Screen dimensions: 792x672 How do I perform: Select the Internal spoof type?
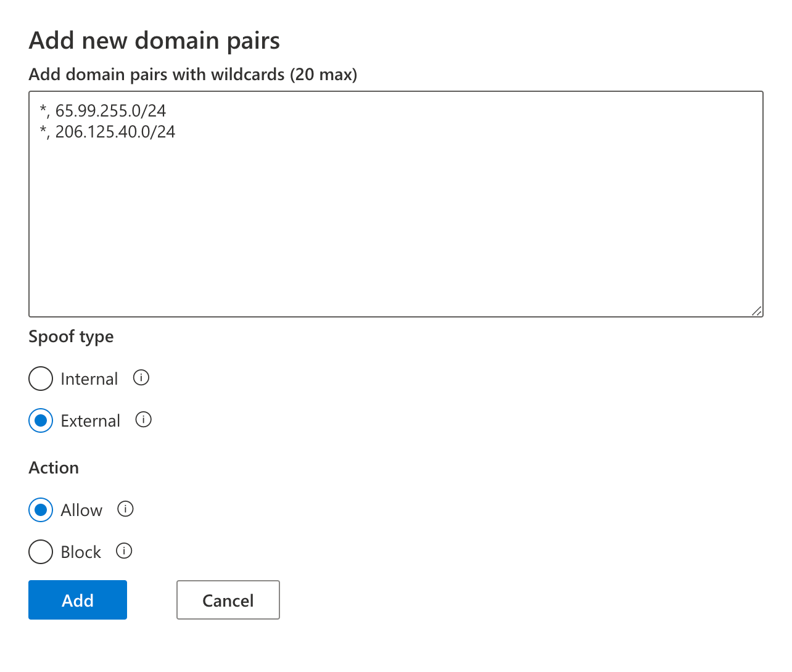[x=40, y=379]
